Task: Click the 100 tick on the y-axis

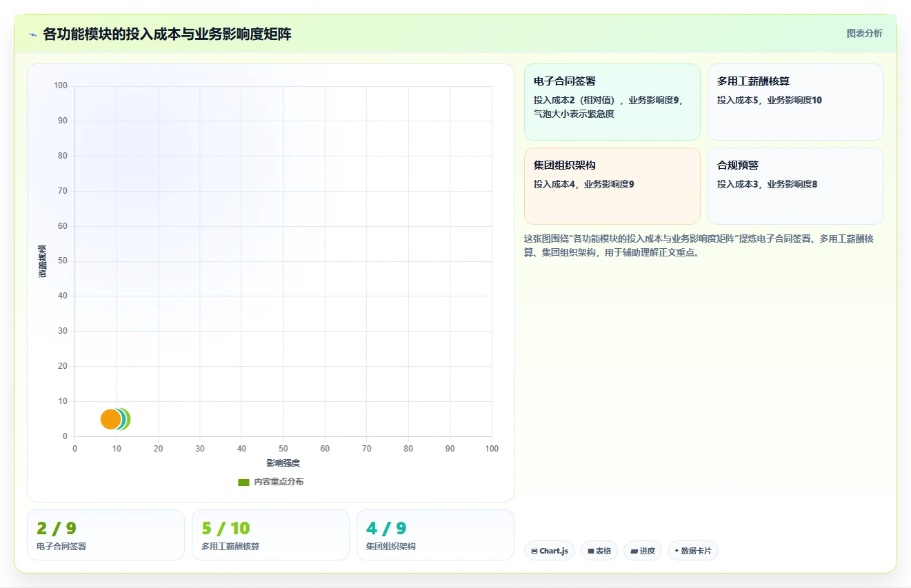Action: (x=61, y=85)
